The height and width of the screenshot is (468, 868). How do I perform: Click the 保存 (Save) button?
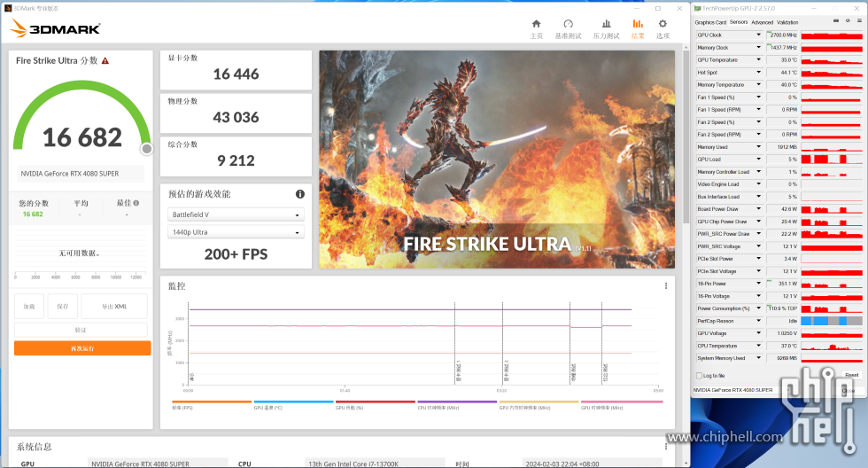pyautogui.click(x=63, y=307)
